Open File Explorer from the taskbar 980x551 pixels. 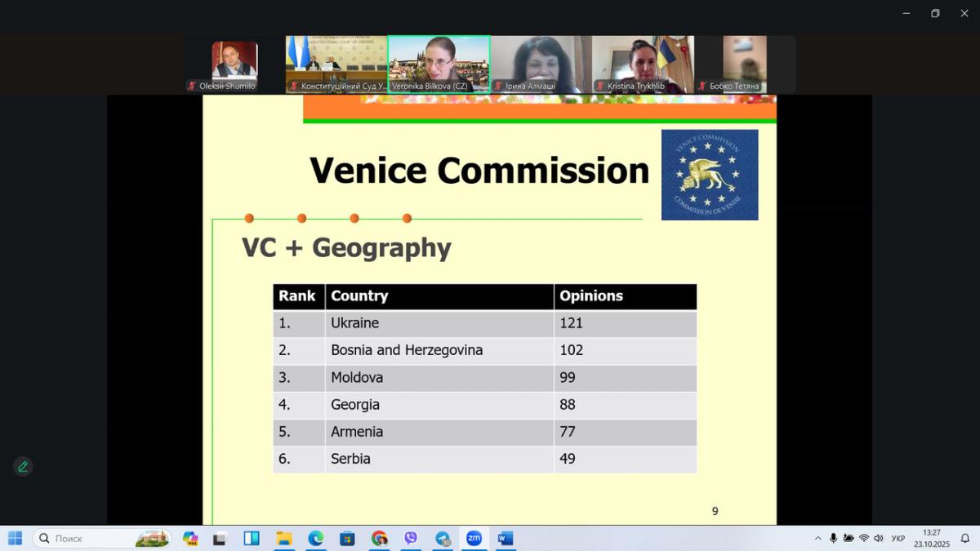click(x=283, y=538)
